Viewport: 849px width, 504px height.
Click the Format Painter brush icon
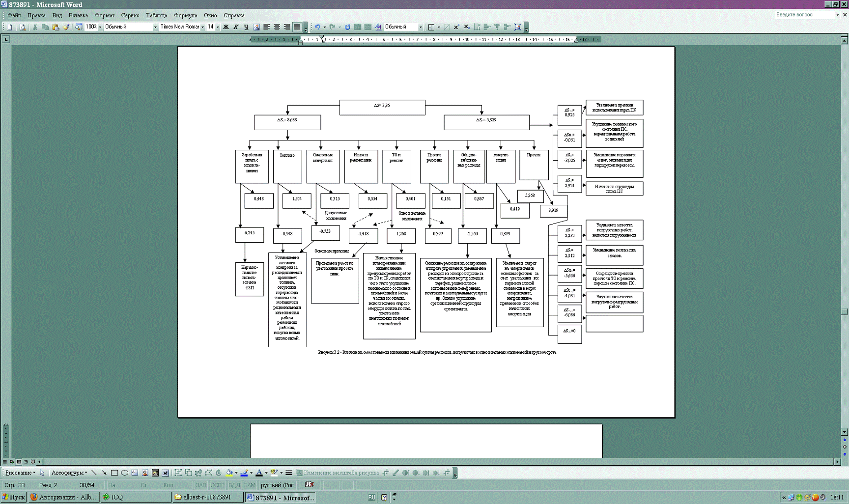66,27
